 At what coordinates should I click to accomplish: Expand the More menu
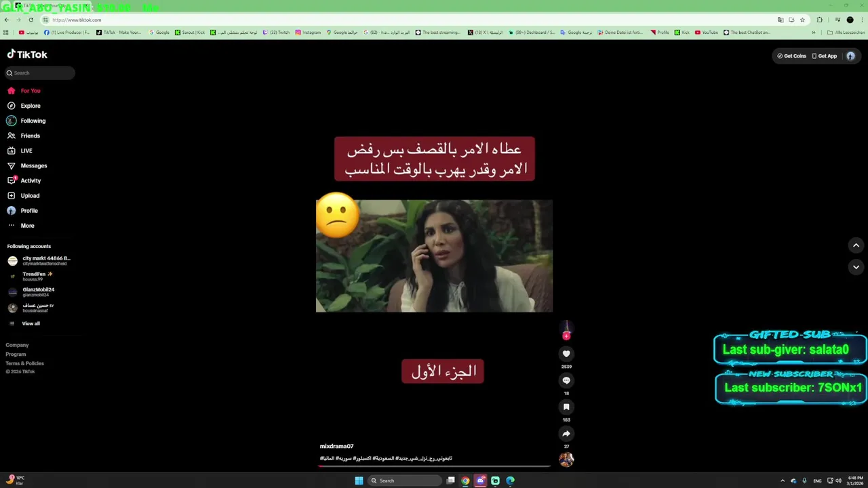coord(20,226)
